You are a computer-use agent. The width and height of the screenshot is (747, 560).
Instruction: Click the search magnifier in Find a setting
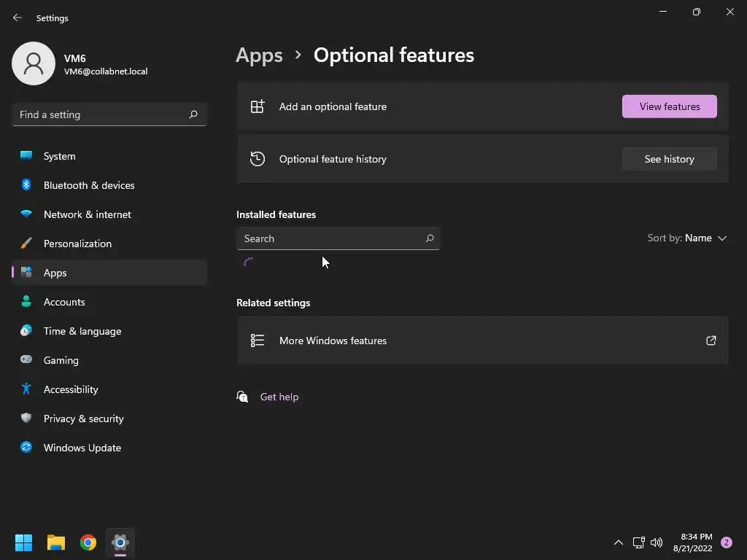(193, 114)
